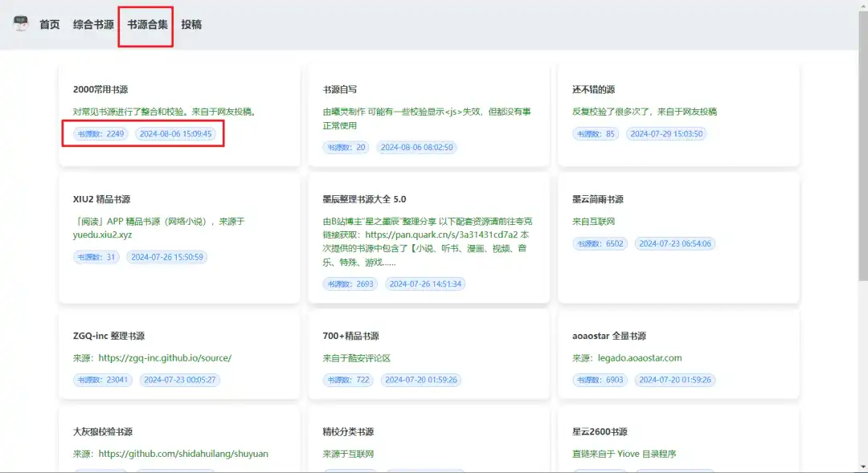Open the 综合书源 nav item
Viewport: 868px width, 473px height.
coord(93,24)
